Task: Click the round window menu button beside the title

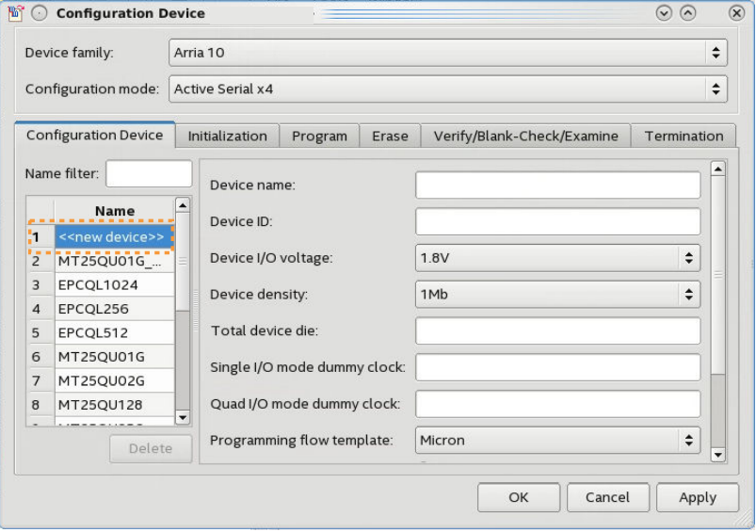Action: coord(39,13)
